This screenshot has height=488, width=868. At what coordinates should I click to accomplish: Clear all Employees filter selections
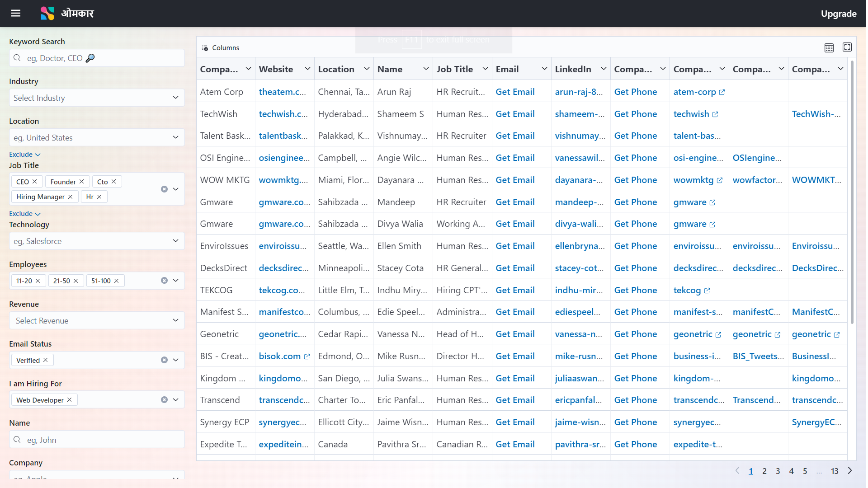pos(164,281)
